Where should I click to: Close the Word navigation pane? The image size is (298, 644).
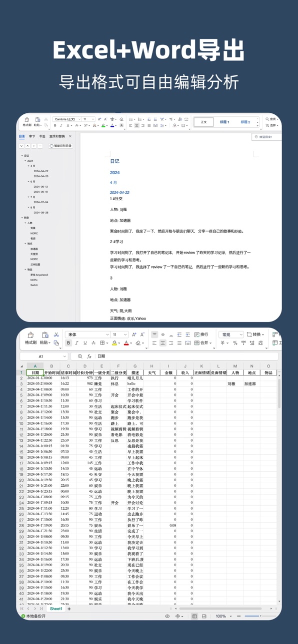click(70, 136)
